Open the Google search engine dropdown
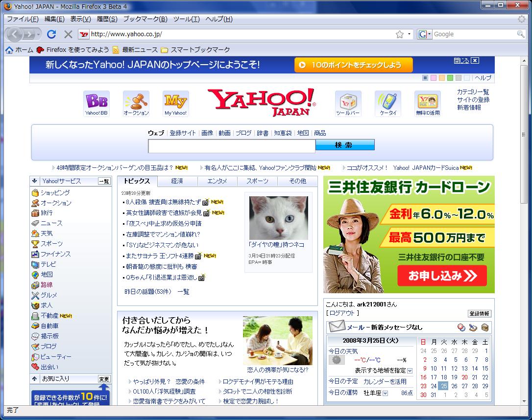 (x=424, y=34)
